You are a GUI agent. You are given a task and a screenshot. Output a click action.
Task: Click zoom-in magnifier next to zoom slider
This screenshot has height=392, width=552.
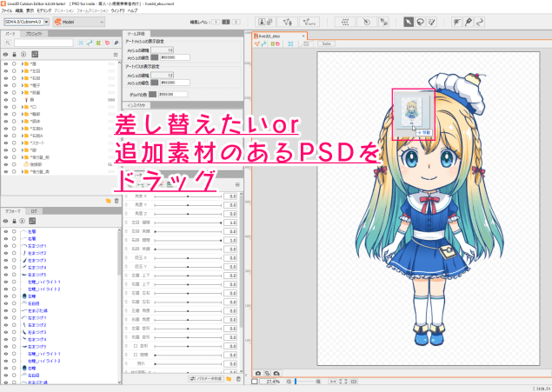[x=318, y=382]
